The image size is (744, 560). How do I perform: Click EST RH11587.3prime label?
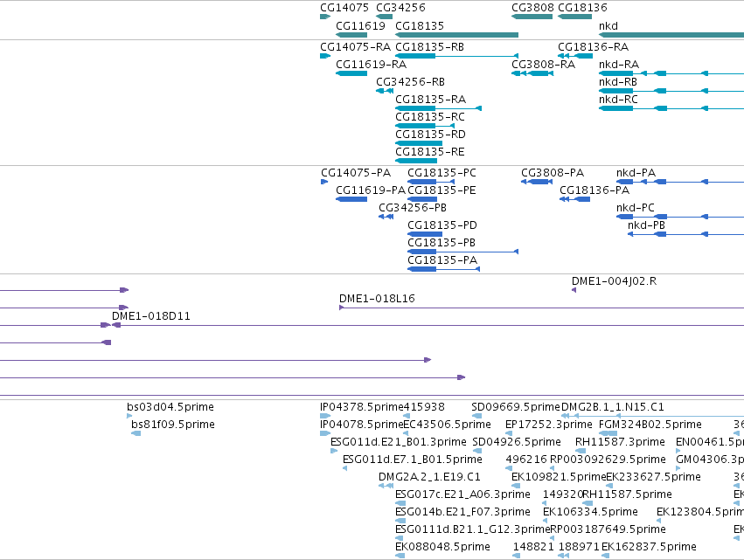click(x=620, y=442)
